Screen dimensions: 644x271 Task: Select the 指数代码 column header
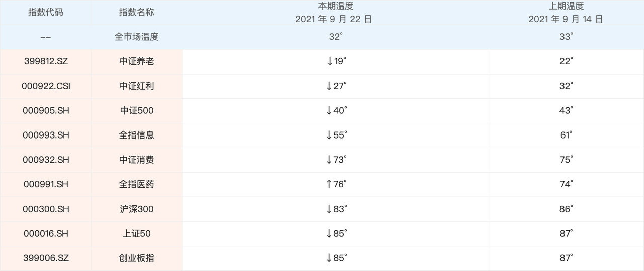pos(46,13)
